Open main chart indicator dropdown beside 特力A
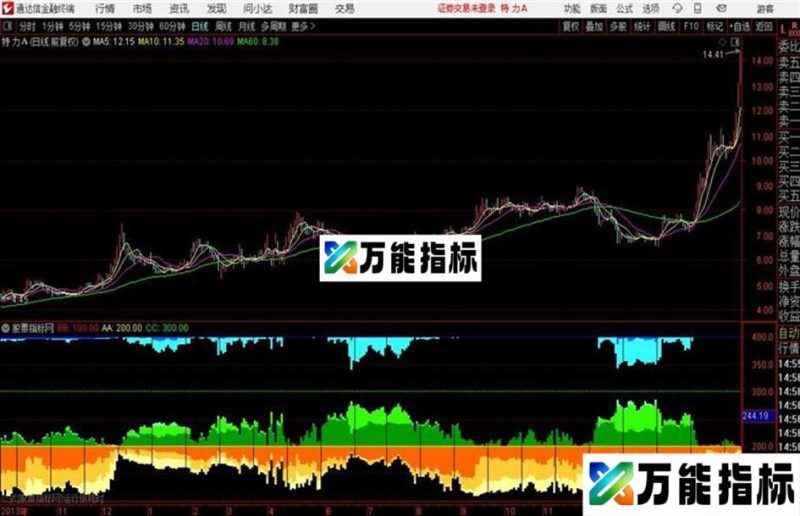This screenshot has width=800, height=516. point(86,42)
